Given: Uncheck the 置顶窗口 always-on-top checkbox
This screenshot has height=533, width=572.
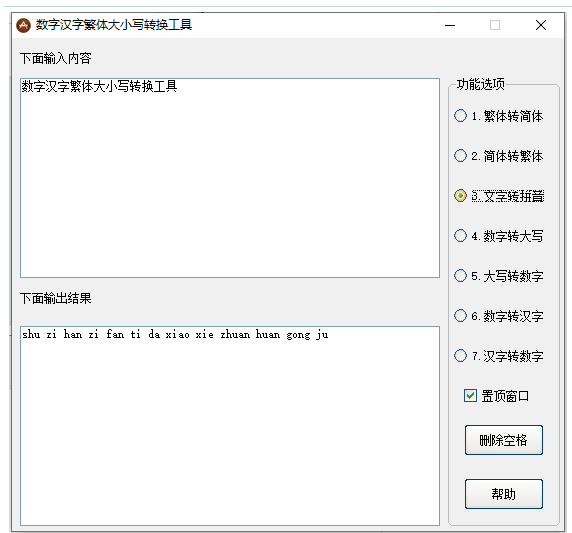Looking at the screenshot, I should tap(470, 395).
